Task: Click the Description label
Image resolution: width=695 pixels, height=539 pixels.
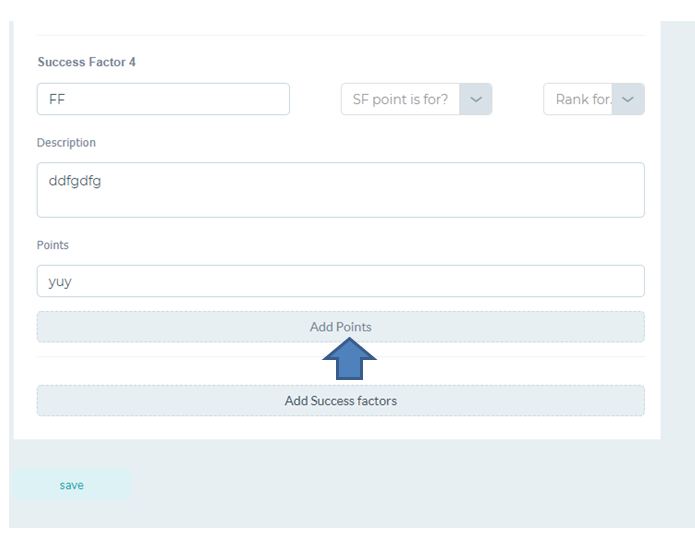Action: click(x=66, y=143)
